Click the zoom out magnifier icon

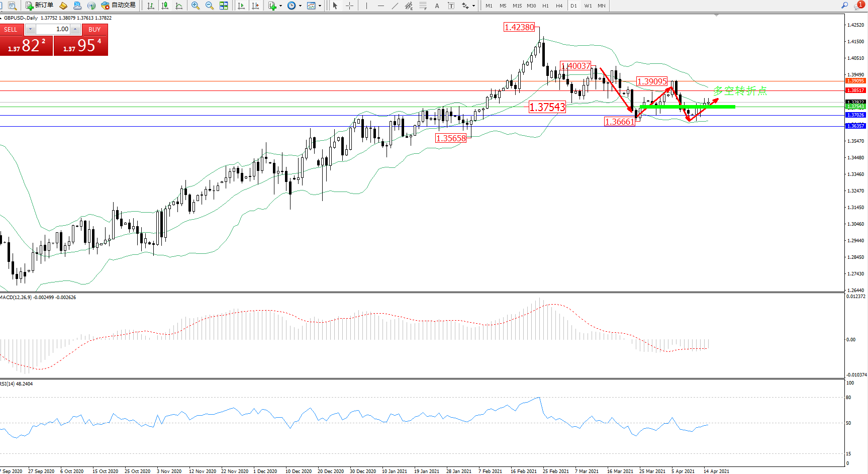pyautogui.click(x=210, y=6)
